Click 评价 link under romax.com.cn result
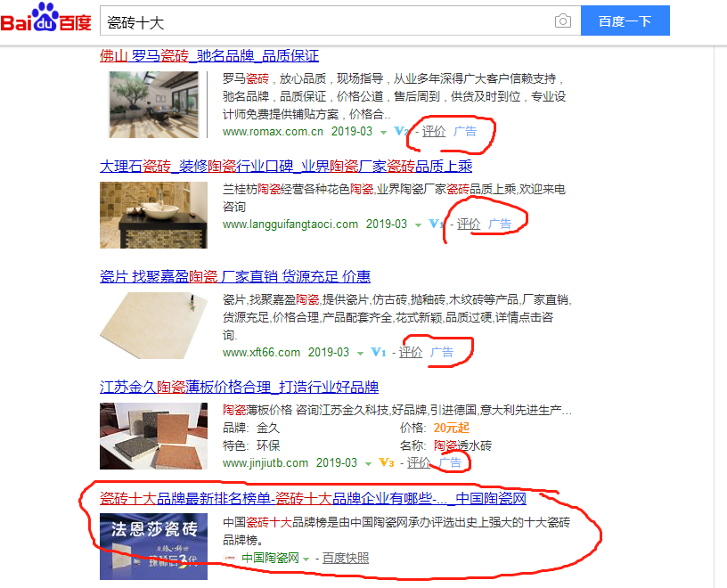The width and height of the screenshot is (727, 588). 434,132
